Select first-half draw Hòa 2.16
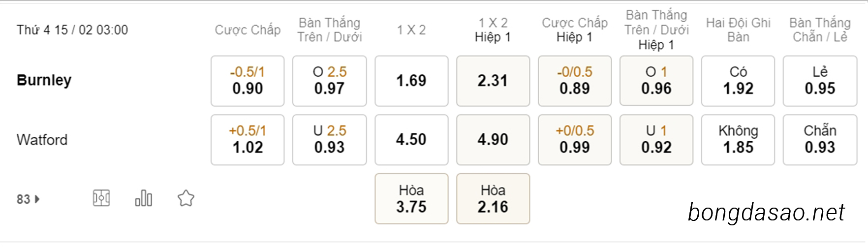868x247 pixels. click(493, 199)
